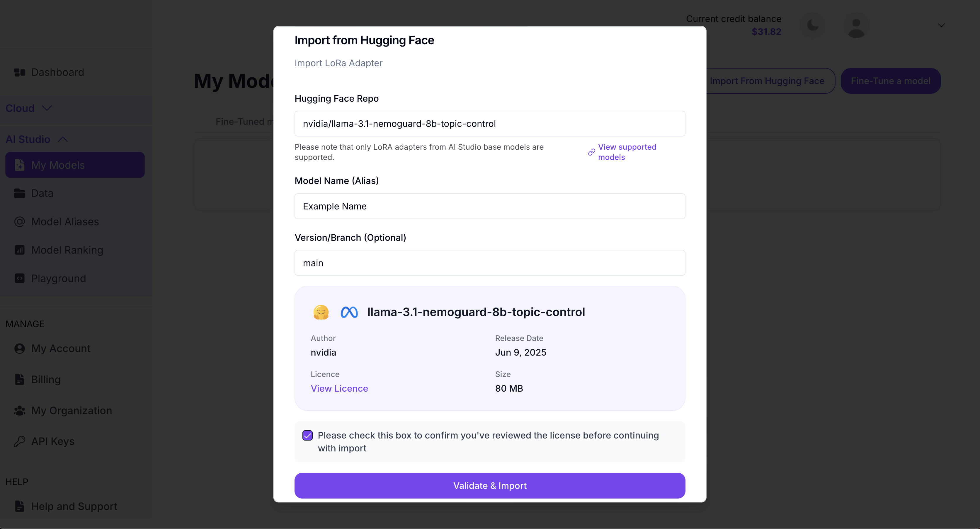Toggle dark mode moon icon
The image size is (980, 529).
(x=813, y=25)
